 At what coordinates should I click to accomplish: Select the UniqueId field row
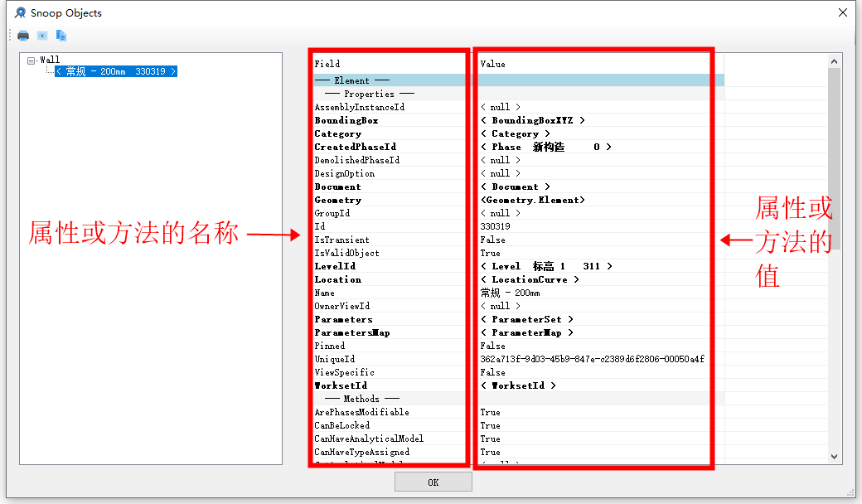335,359
